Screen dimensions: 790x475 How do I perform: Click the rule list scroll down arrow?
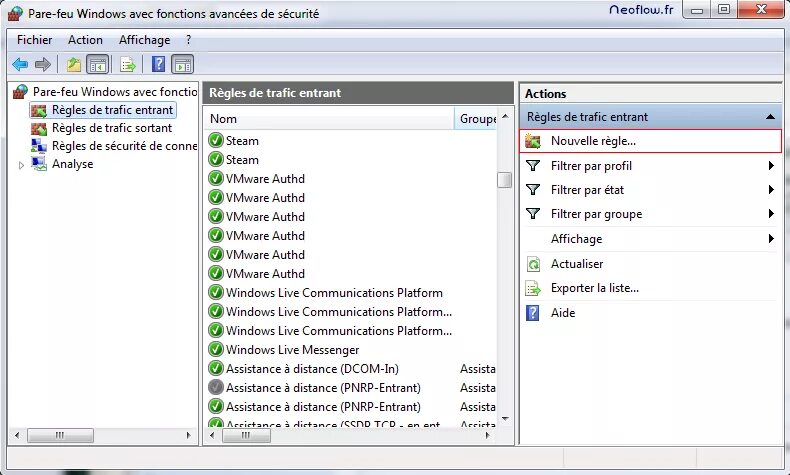tap(505, 419)
